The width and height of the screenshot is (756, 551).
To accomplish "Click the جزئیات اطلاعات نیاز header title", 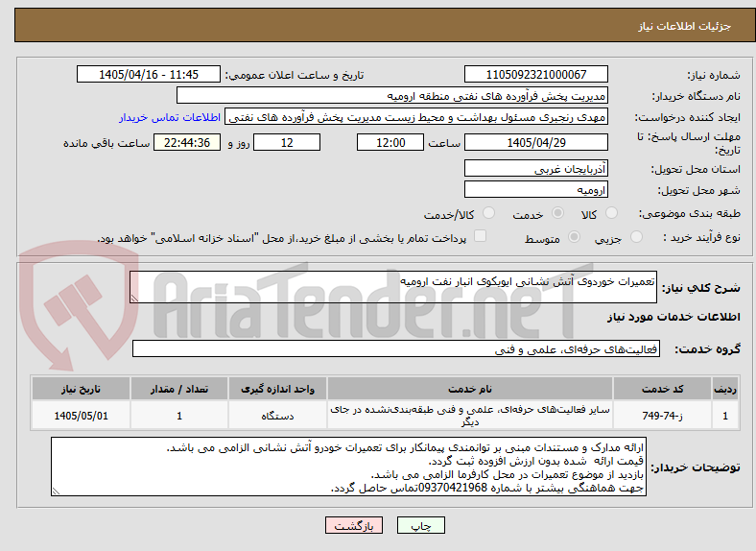I will click(x=685, y=26).
